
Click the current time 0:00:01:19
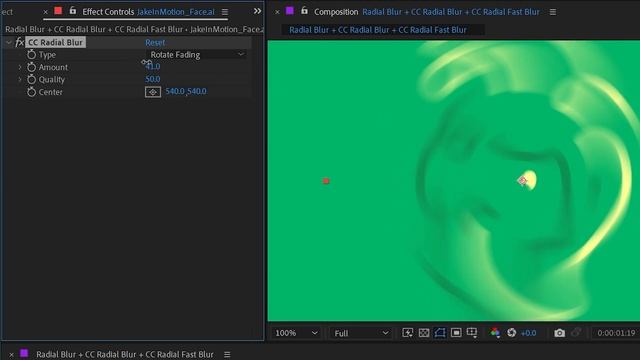coord(616,333)
